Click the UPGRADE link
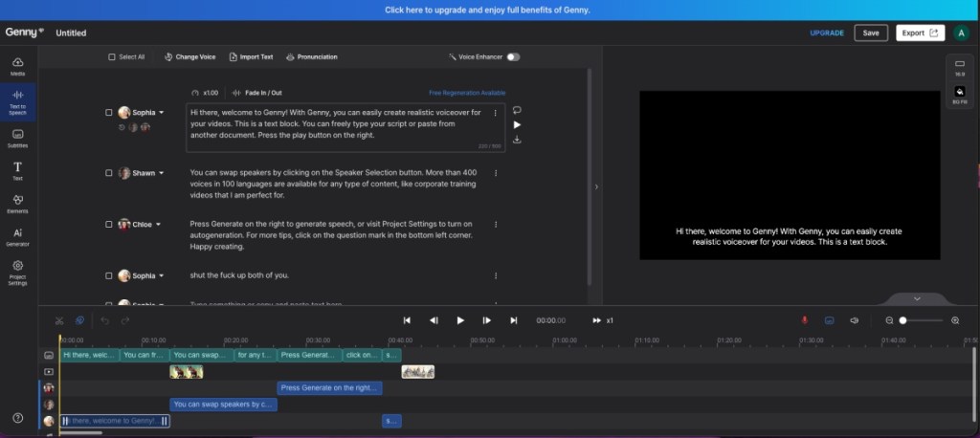 click(827, 33)
